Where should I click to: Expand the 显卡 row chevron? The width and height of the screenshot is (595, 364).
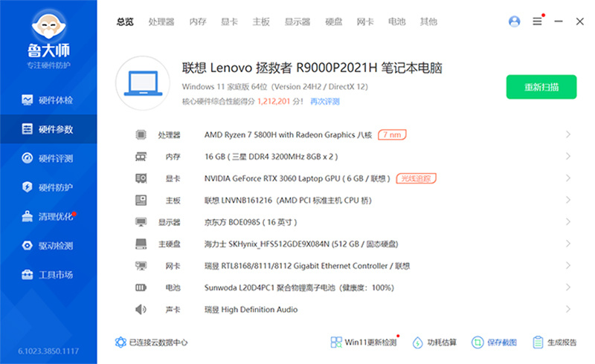568,178
